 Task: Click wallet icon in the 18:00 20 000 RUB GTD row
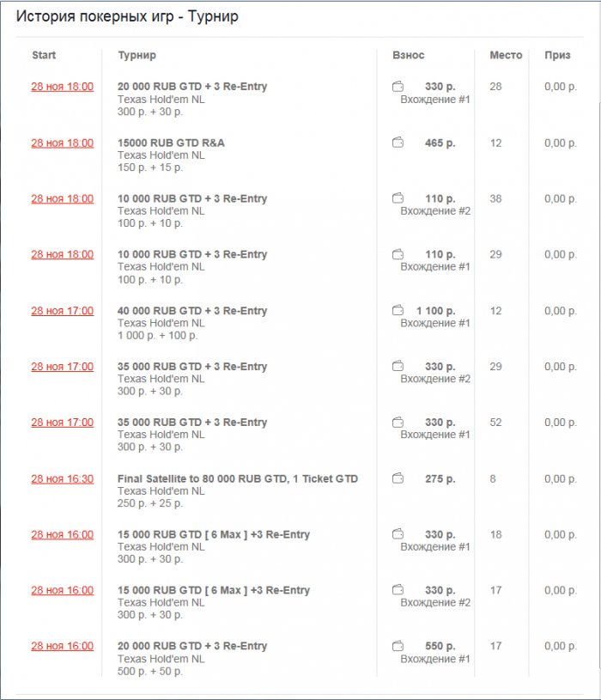pyautogui.click(x=398, y=87)
